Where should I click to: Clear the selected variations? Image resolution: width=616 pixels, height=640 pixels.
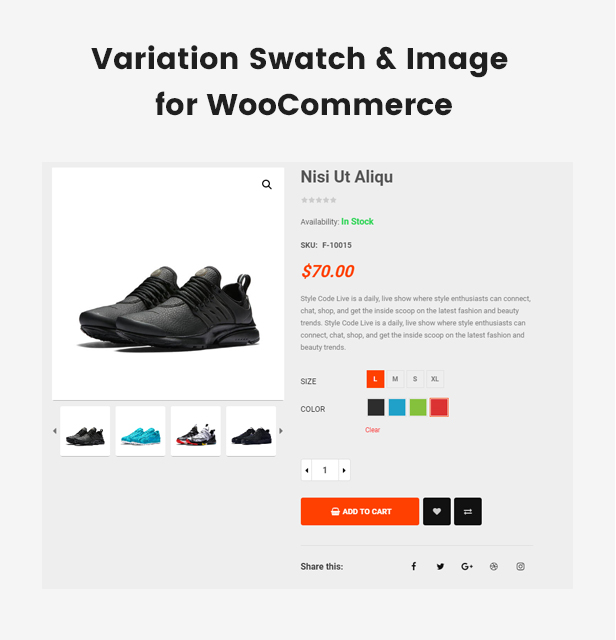(x=373, y=430)
